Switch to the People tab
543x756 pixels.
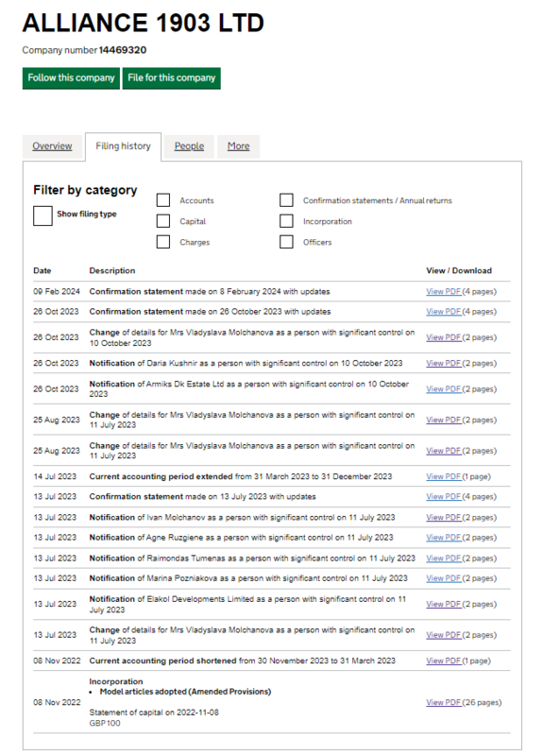[189, 146]
